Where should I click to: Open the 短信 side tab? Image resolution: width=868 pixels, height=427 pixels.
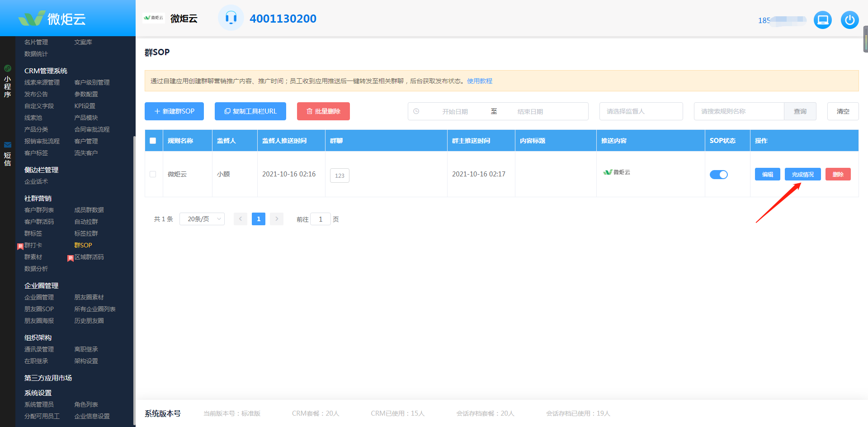[x=7, y=154]
